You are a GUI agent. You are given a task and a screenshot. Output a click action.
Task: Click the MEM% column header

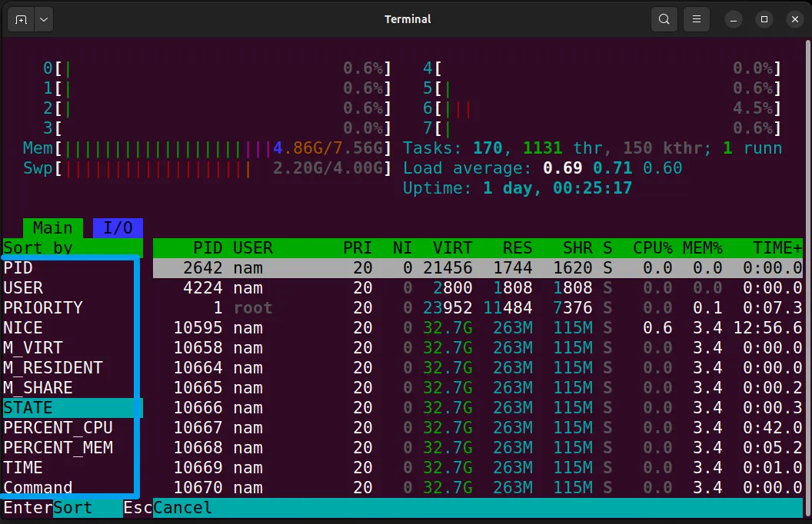[703, 247]
